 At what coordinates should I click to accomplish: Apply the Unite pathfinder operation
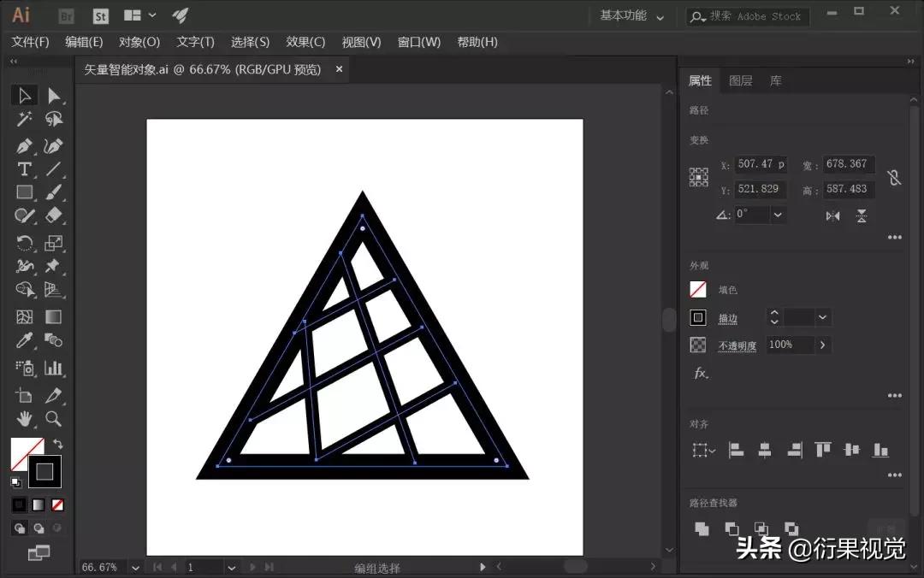[x=702, y=529]
